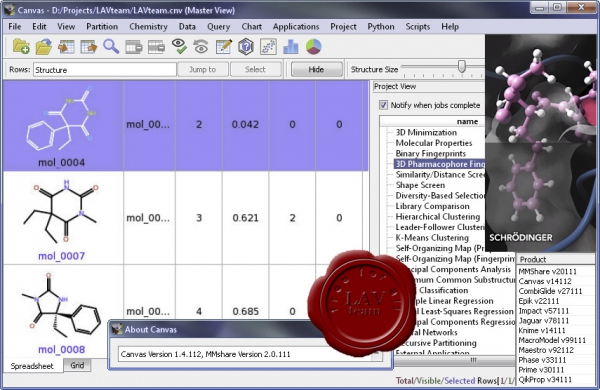
Task: Click the eye with back arrow icon
Action: [x=201, y=47]
